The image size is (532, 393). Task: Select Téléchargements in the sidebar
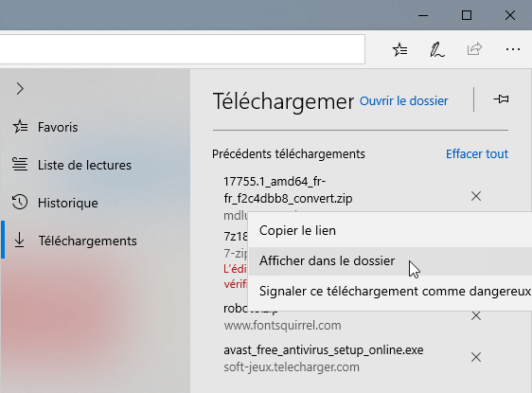(87, 241)
